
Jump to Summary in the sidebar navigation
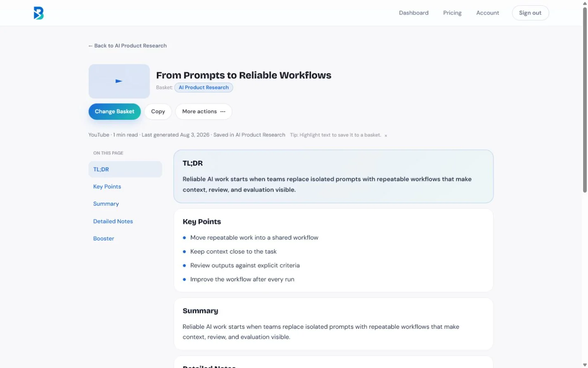[x=106, y=204]
